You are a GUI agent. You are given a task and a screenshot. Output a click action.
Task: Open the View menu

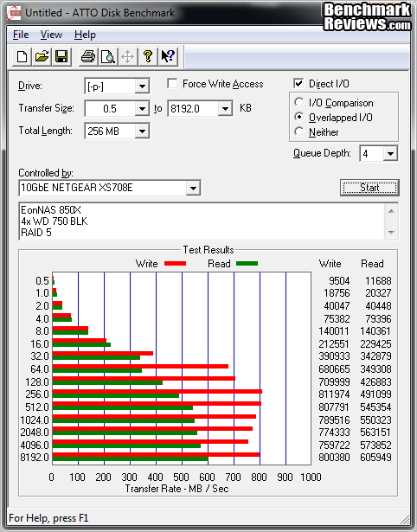tap(51, 35)
